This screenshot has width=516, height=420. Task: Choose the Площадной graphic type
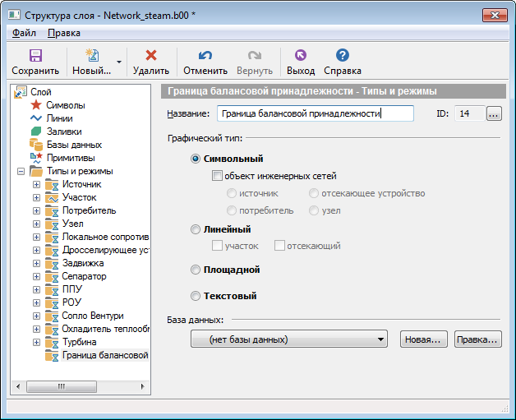pos(196,270)
